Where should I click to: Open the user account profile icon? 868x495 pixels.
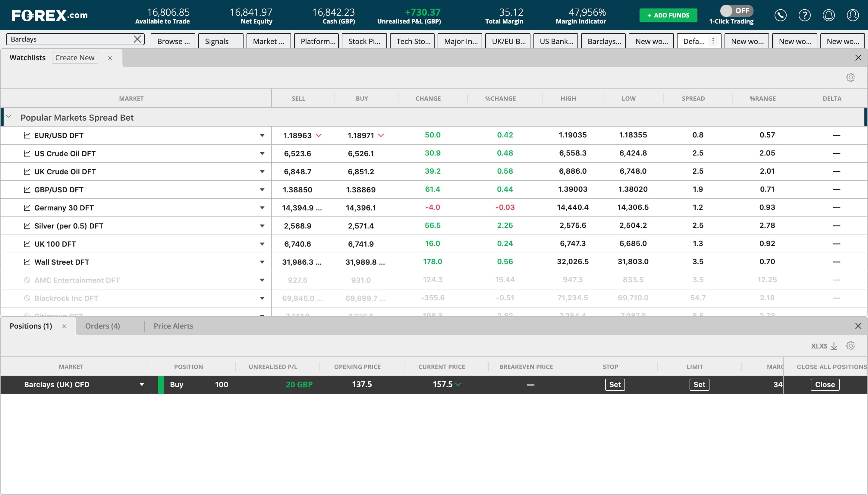coord(853,15)
